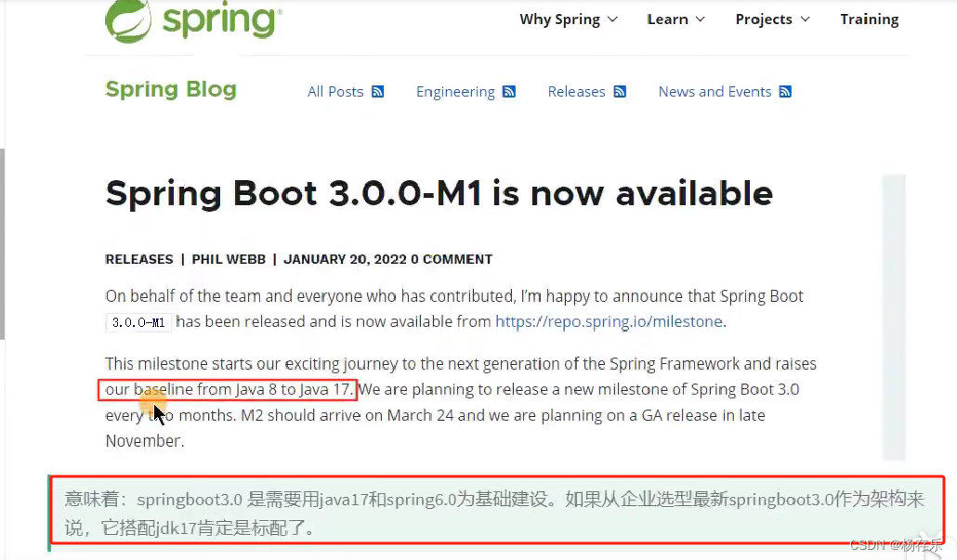Open the repo.spring.io/milestone link

tap(609, 321)
